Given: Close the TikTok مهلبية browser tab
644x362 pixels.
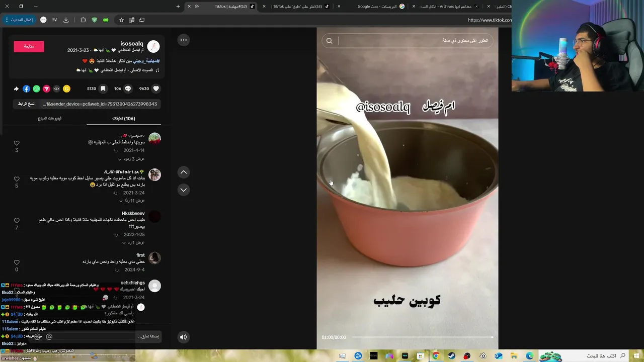Looking at the screenshot, I should pyautogui.click(x=189, y=7).
